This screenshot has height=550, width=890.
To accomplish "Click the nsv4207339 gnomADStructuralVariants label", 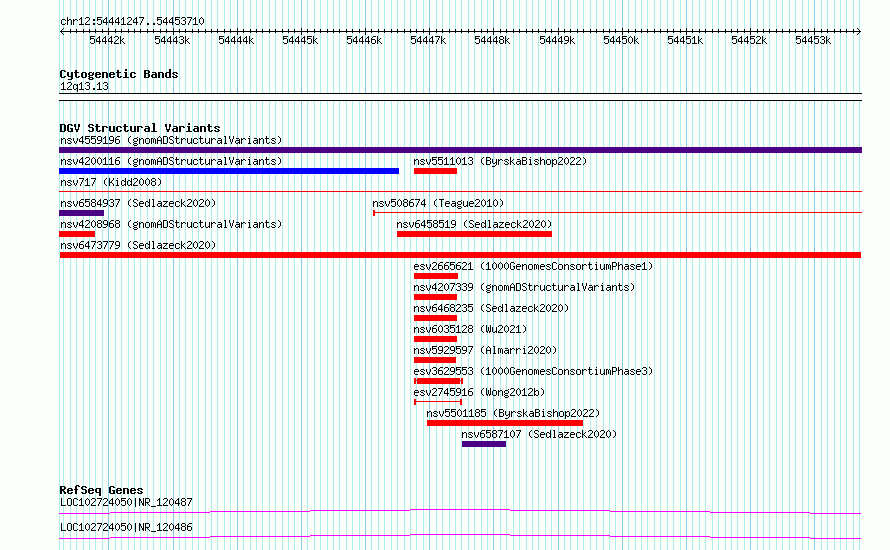I will coord(524,287).
